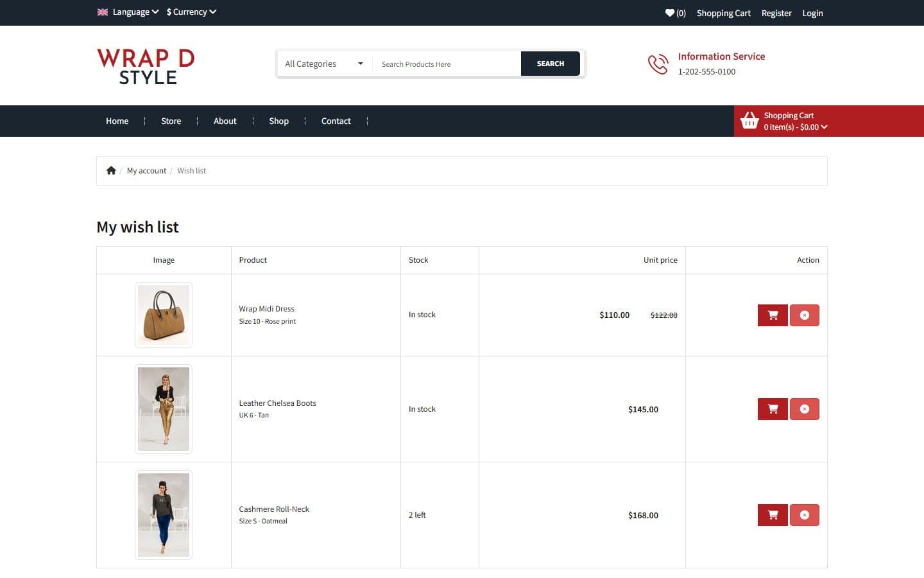924x578 pixels.
Task: Click the Wish list breadcrumb
Action: [192, 171]
